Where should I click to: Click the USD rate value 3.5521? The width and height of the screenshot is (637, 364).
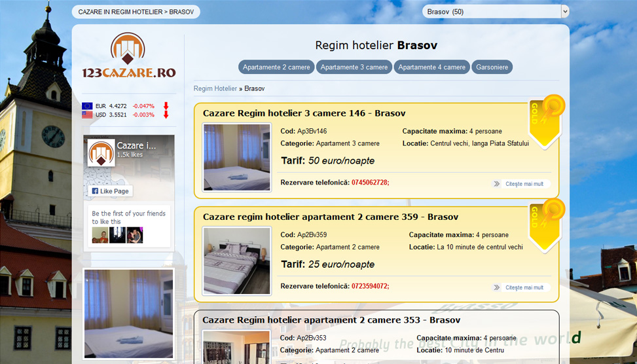coord(118,115)
